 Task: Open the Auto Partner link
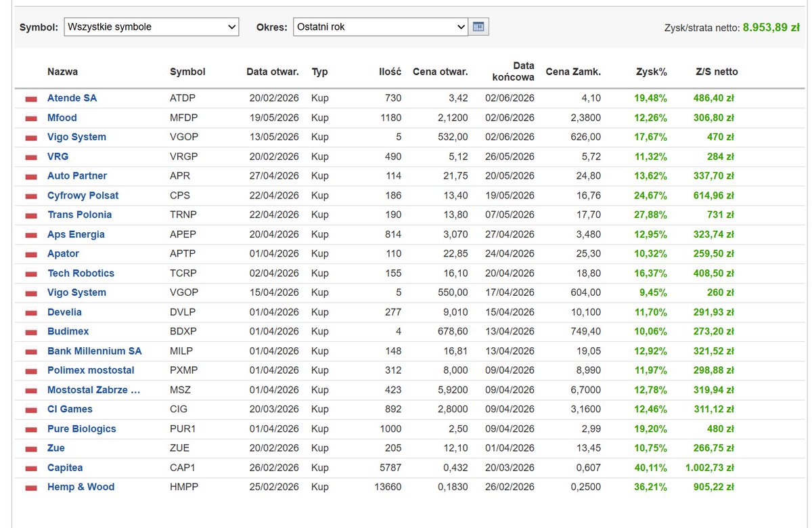pos(77,176)
